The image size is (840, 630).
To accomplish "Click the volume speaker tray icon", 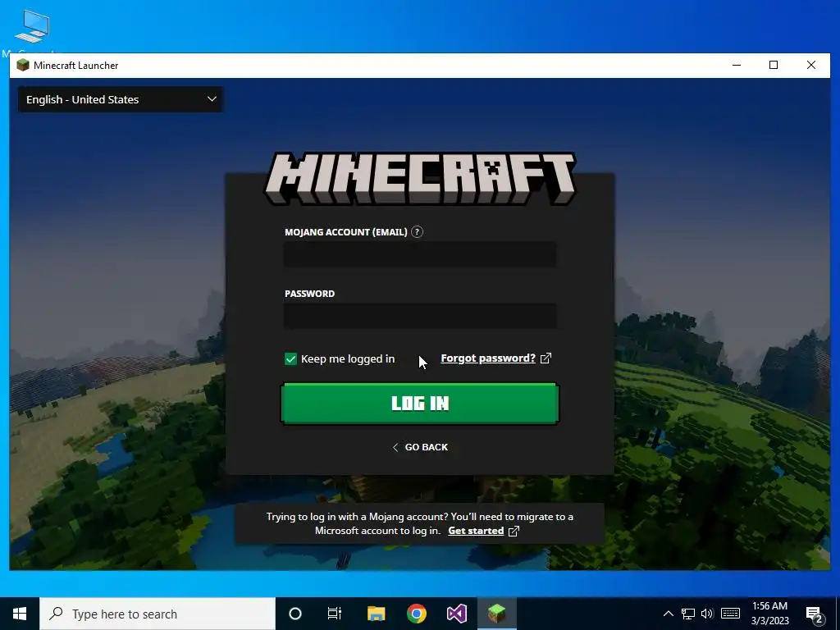I will [707, 614].
